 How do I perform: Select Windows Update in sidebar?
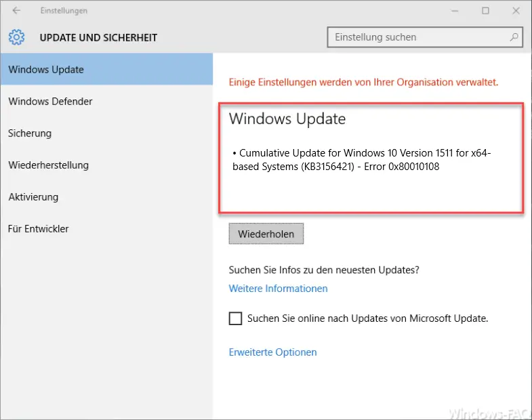(x=106, y=69)
